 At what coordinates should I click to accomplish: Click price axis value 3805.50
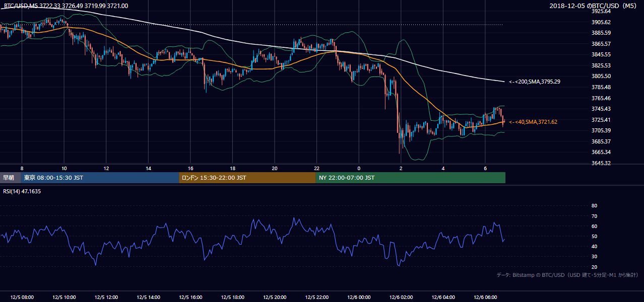point(600,76)
